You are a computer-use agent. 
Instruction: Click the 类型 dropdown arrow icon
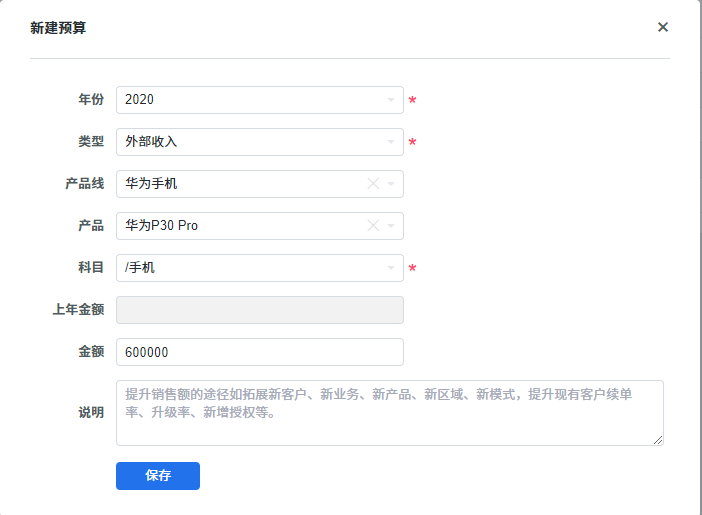coord(392,142)
